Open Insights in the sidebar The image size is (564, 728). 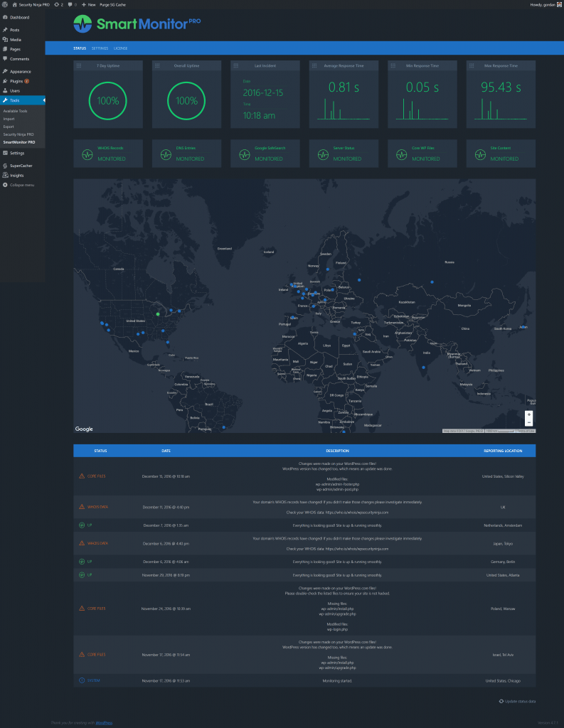pyautogui.click(x=17, y=176)
